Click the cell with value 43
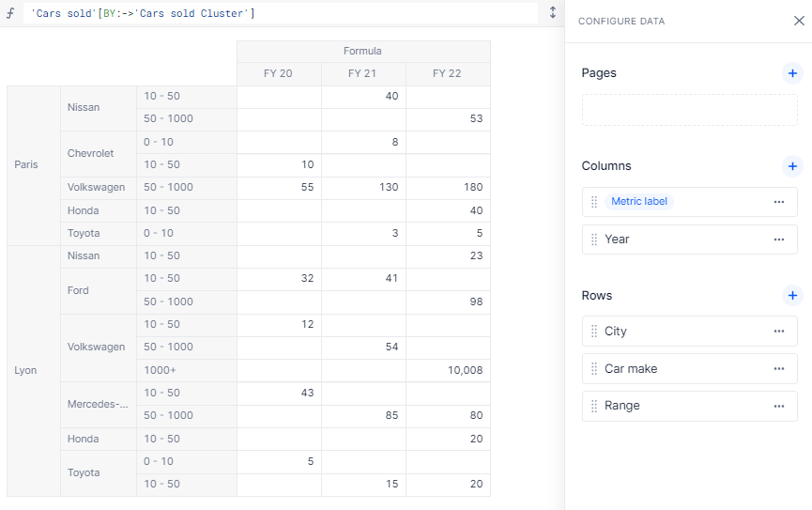The image size is (812, 510). (x=279, y=394)
